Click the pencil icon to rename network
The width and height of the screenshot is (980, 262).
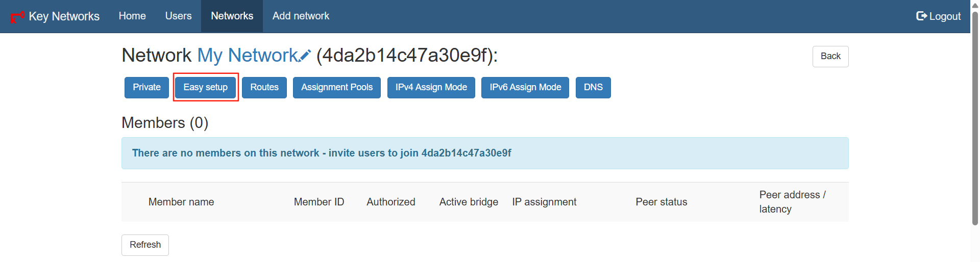point(305,56)
